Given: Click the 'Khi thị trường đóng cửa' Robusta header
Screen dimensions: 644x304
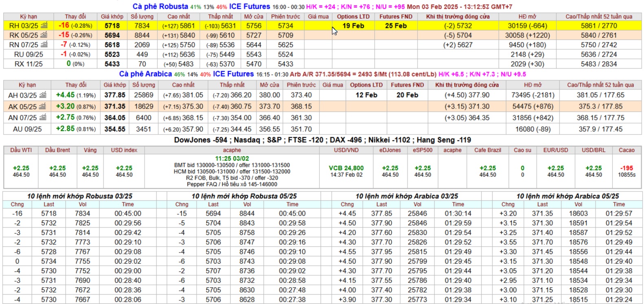Looking at the screenshot, I should 458,17.
